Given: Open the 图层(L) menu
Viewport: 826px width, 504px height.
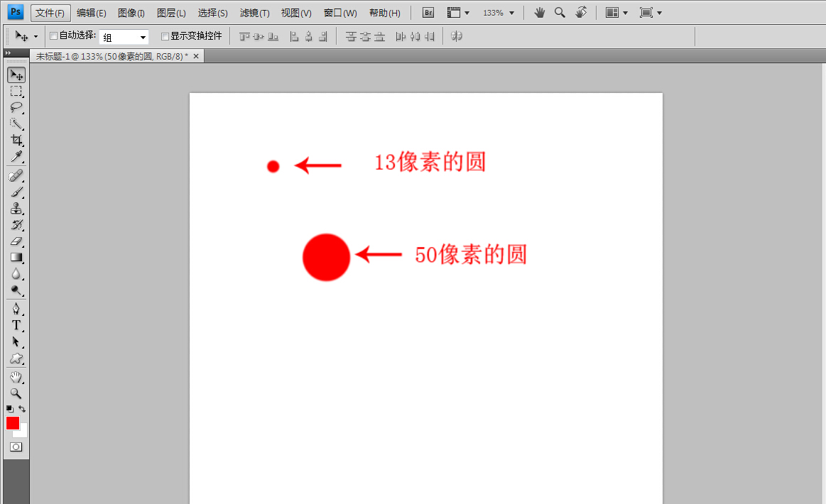Looking at the screenshot, I should coord(171,13).
